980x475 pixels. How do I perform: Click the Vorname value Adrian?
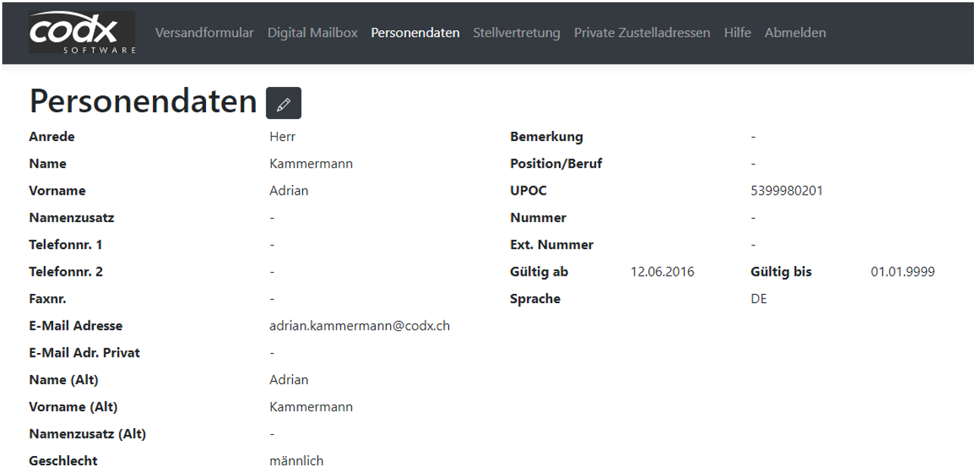coord(289,191)
